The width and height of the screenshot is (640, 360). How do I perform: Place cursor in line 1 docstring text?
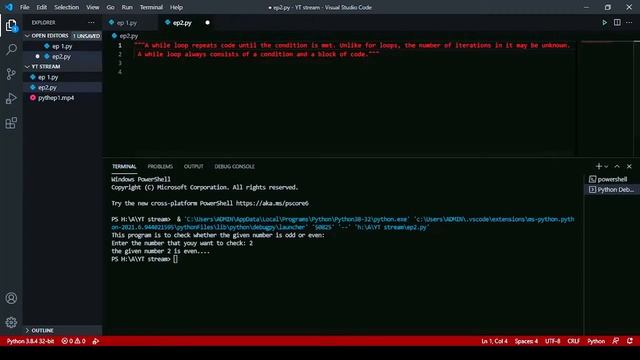[x=353, y=45]
